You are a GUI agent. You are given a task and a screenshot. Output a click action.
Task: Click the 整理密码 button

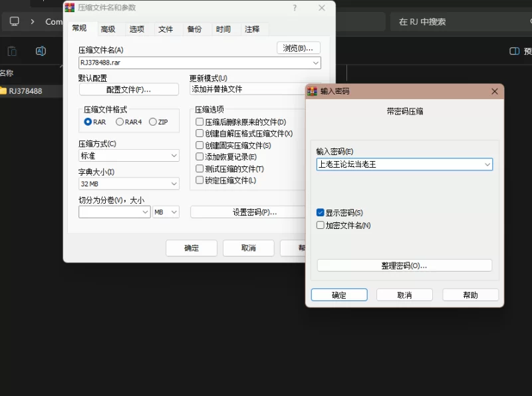pyautogui.click(x=404, y=266)
